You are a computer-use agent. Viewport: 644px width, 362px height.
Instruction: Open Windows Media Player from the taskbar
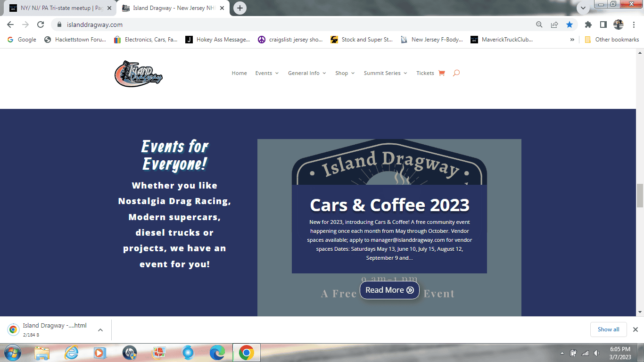click(100, 353)
